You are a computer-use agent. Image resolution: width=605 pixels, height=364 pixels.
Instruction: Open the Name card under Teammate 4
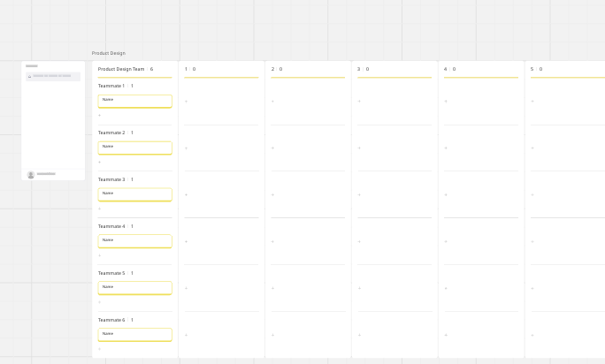click(134, 241)
